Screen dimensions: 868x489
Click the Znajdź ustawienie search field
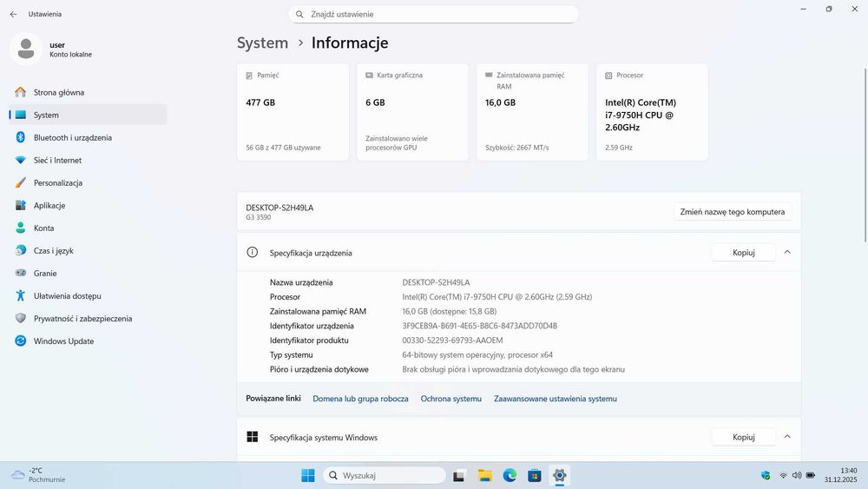pos(433,15)
